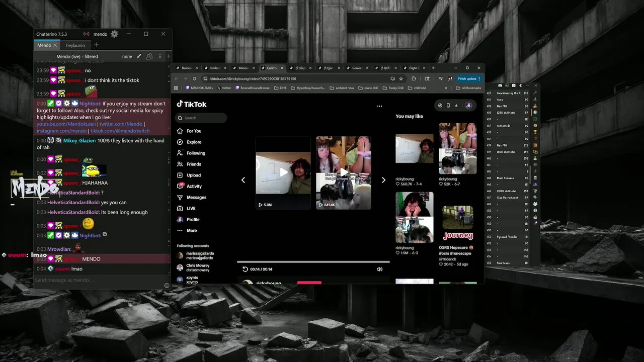
Task: Reload the page in the browser
Action: tap(194, 78)
